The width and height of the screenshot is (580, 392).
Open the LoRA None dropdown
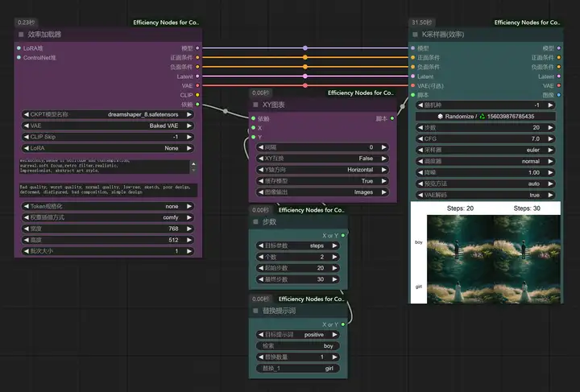108,148
